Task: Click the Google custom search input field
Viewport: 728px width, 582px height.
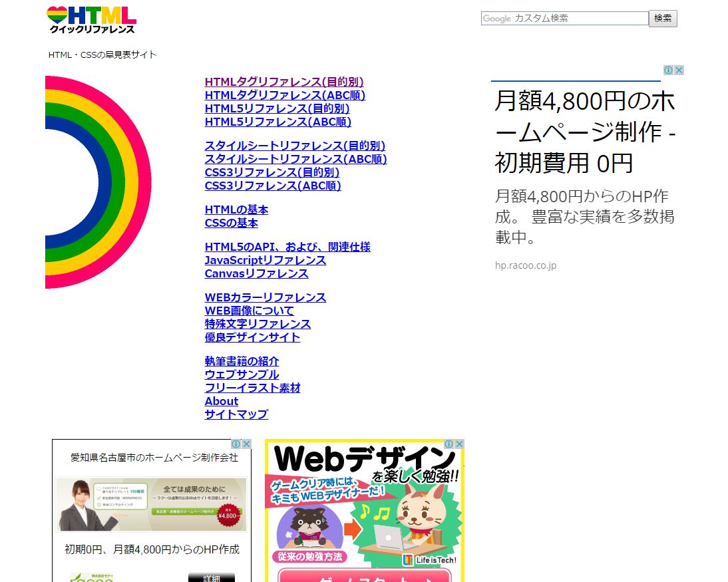Action: click(x=564, y=19)
